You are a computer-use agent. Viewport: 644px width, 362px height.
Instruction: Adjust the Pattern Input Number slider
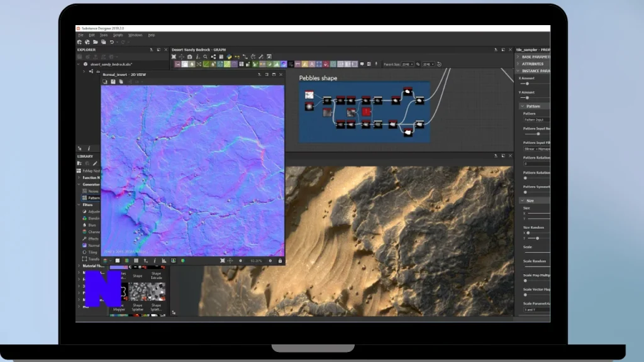[x=537, y=134]
